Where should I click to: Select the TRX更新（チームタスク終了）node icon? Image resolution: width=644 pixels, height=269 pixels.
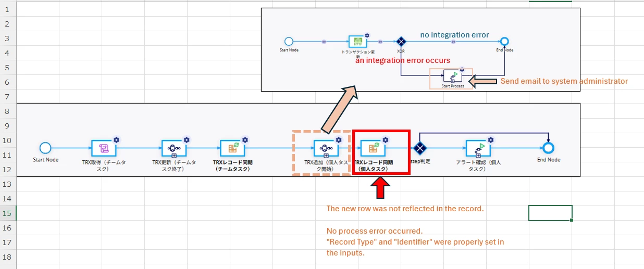(173, 148)
